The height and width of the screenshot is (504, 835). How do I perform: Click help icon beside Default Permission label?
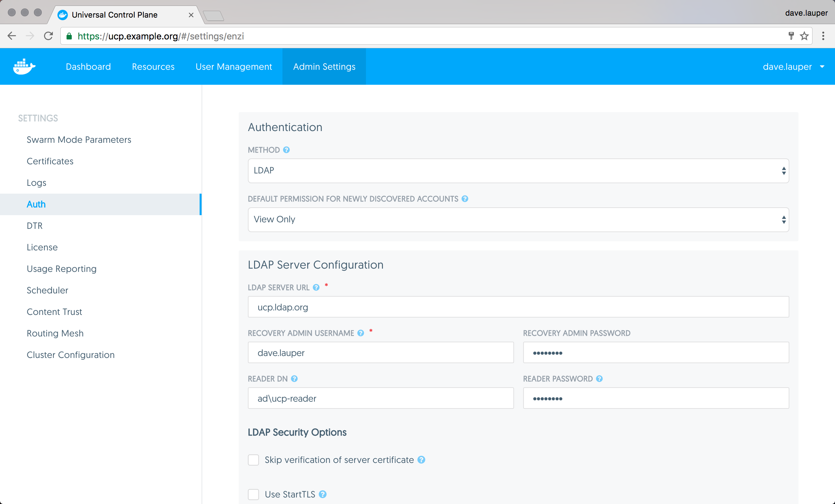[465, 199]
